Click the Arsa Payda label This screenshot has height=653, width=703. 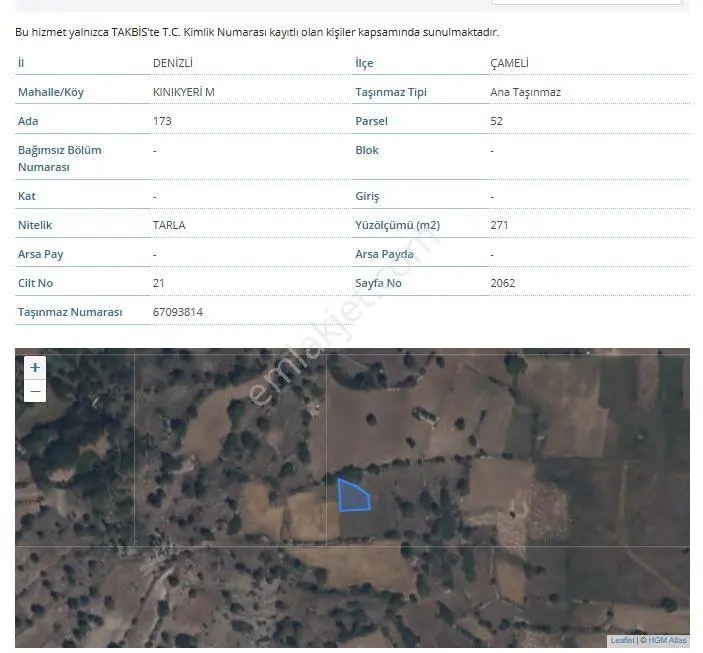click(x=384, y=254)
